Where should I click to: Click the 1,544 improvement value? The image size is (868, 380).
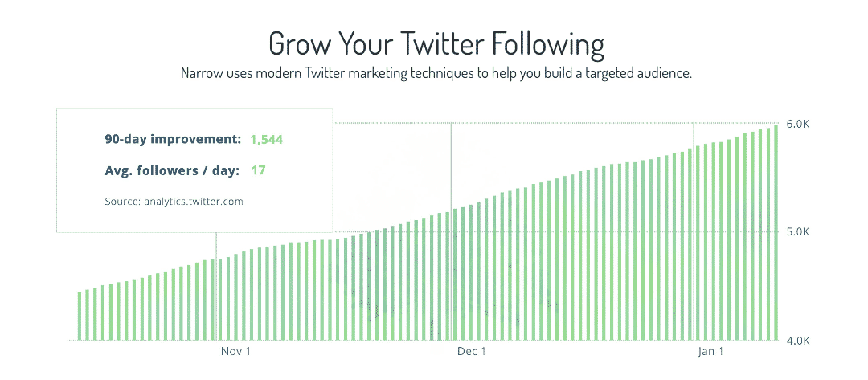click(267, 139)
